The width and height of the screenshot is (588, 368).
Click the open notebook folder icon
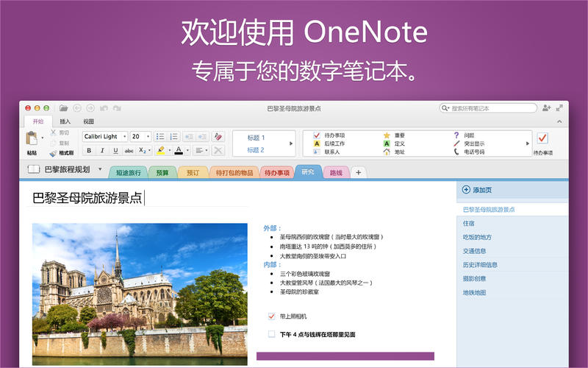click(63, 108)
